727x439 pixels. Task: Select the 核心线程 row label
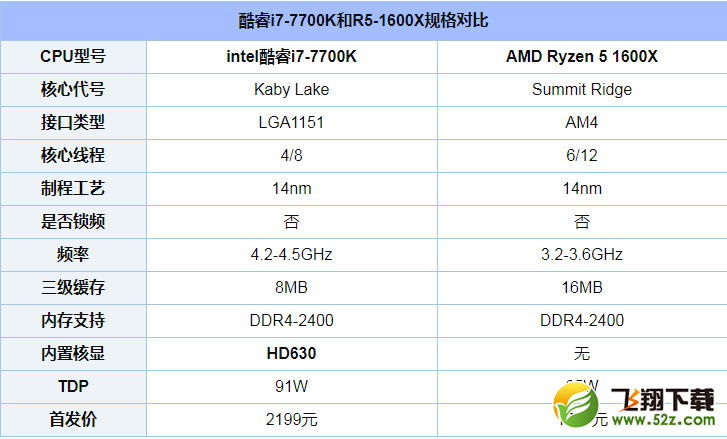pos(73,155)
